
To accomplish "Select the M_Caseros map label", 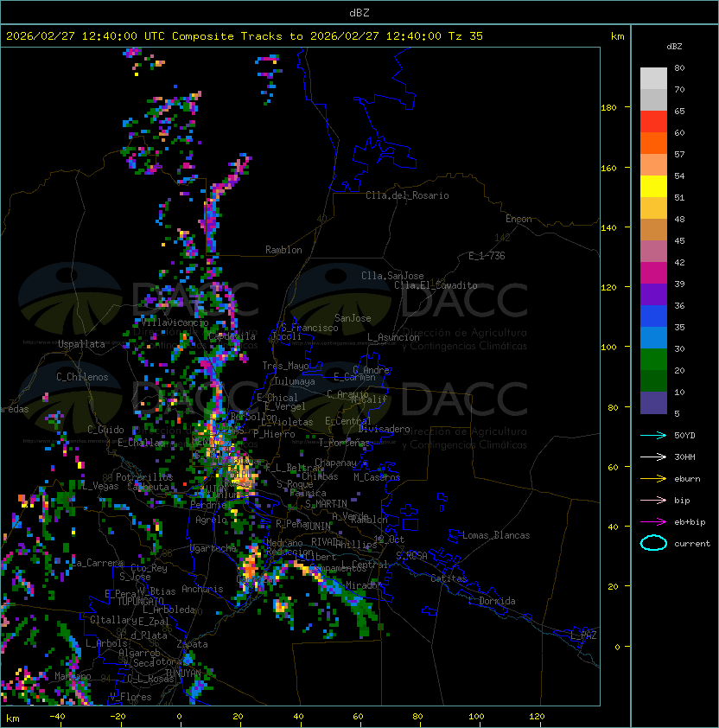I will (377, 476).
